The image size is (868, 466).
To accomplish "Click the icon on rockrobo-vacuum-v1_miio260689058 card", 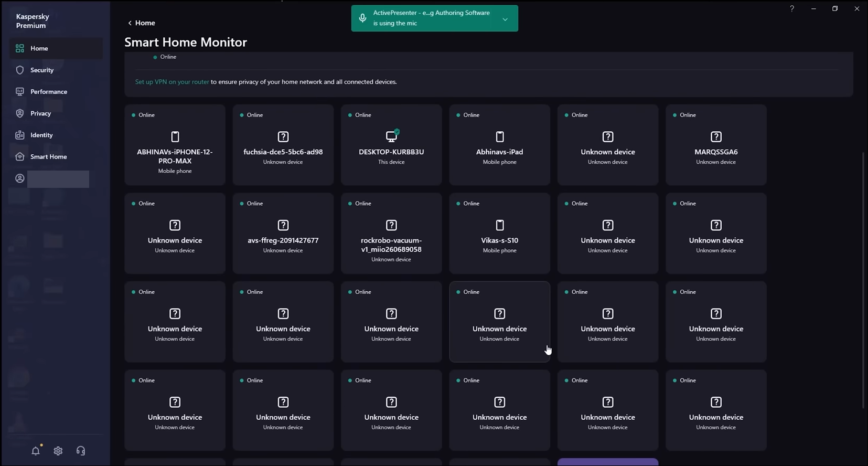I will (x=391, y=226).
